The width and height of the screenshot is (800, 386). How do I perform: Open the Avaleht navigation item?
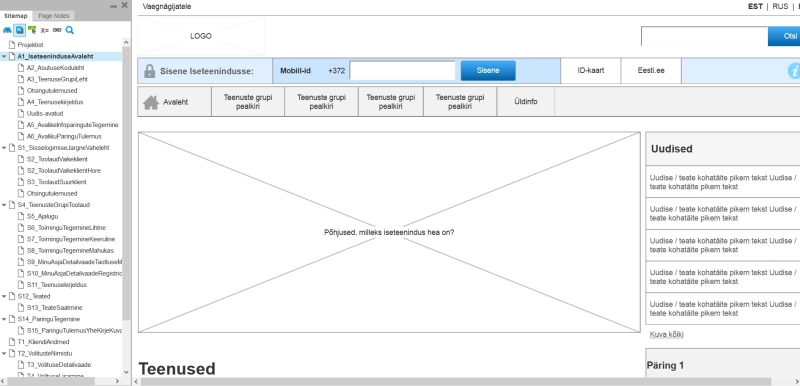[174, 102]
